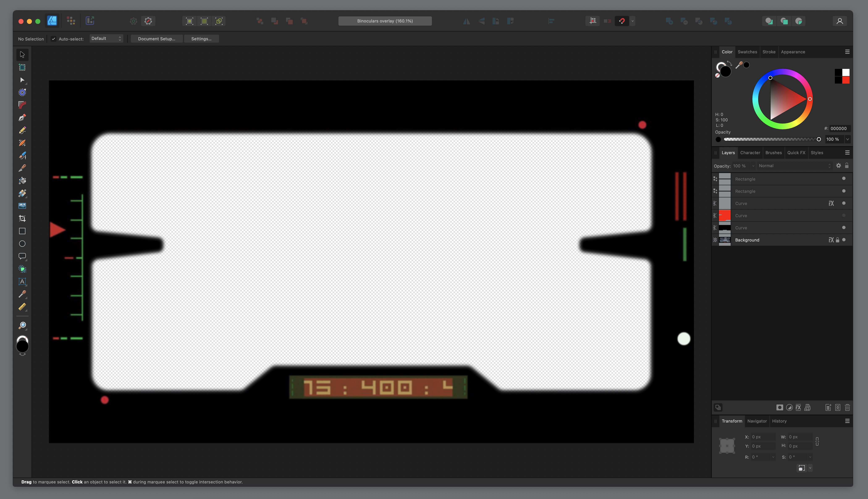Hide the Background layer
Viewport: 868px width, 499px height.
pos(844,240)
